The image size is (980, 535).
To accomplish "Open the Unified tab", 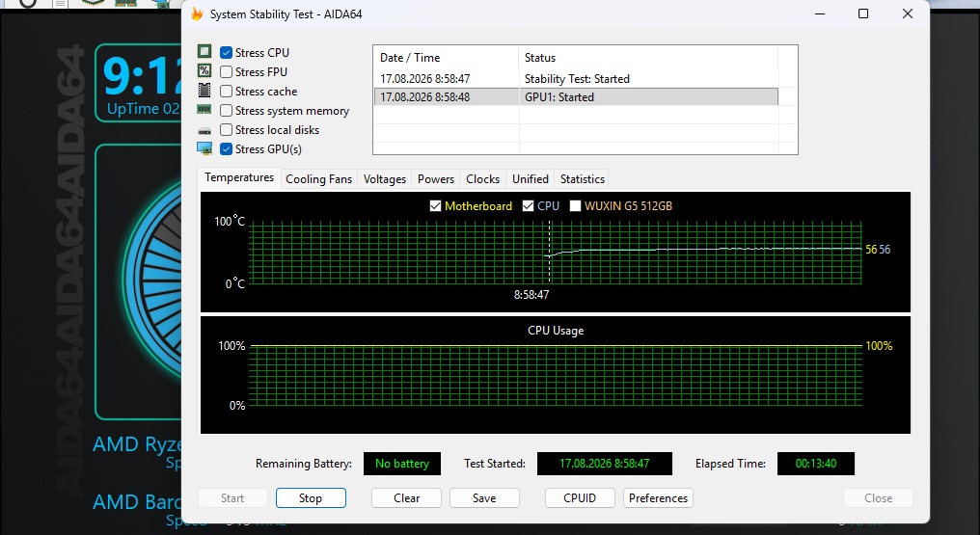I will coord(531,179).
